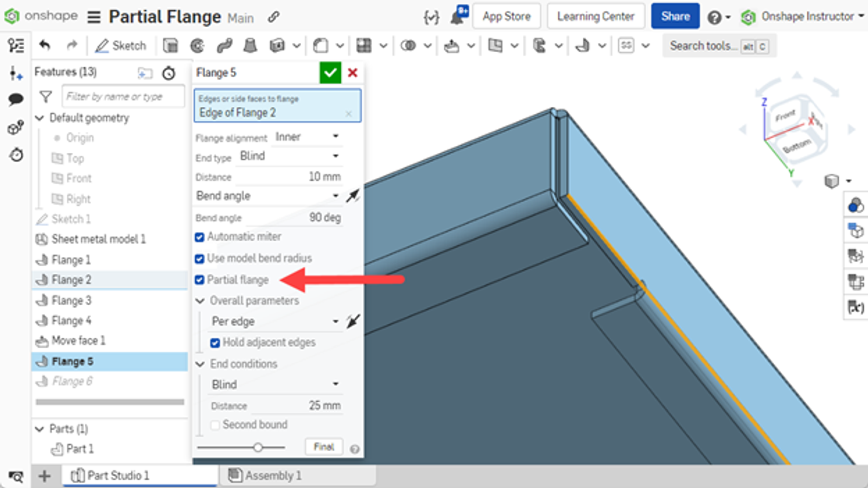Screen dimensions: 868x488
Task: Click the Share button
Action: pos(675,16)
